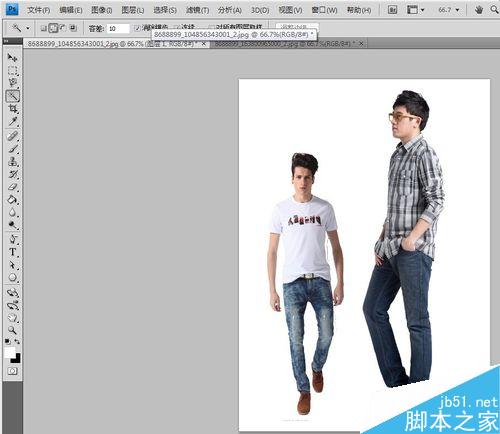The height and width of the screenshot is (434, 500).
Task: Choose the new selection mode button
Action: pos(43,28)
